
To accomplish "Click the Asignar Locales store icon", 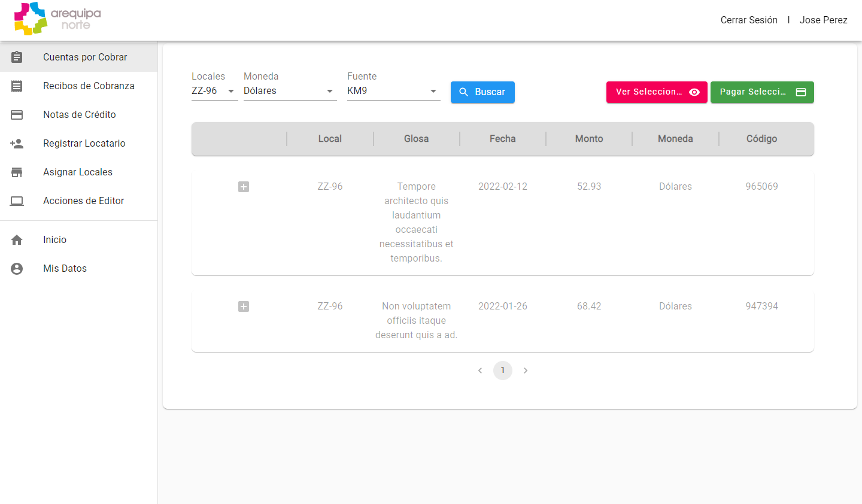I will click(17, 172).
